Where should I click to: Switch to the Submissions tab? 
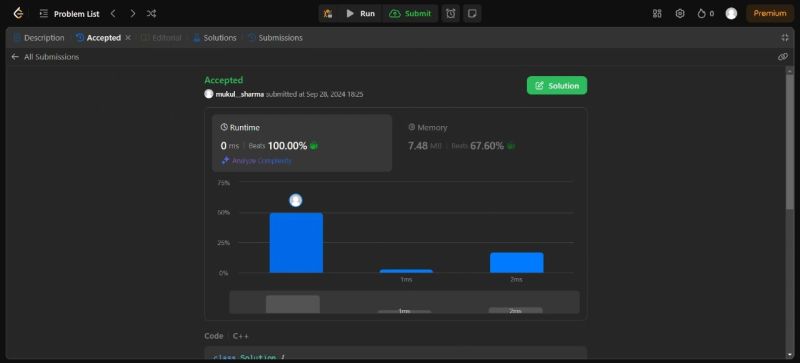tap(275, 38)
